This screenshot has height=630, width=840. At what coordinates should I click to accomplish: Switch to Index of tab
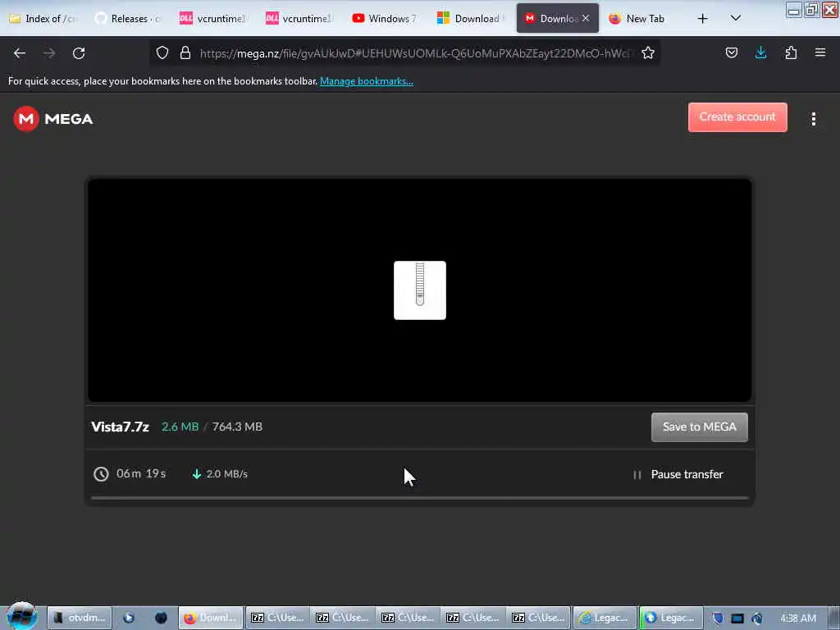[43, 19]
